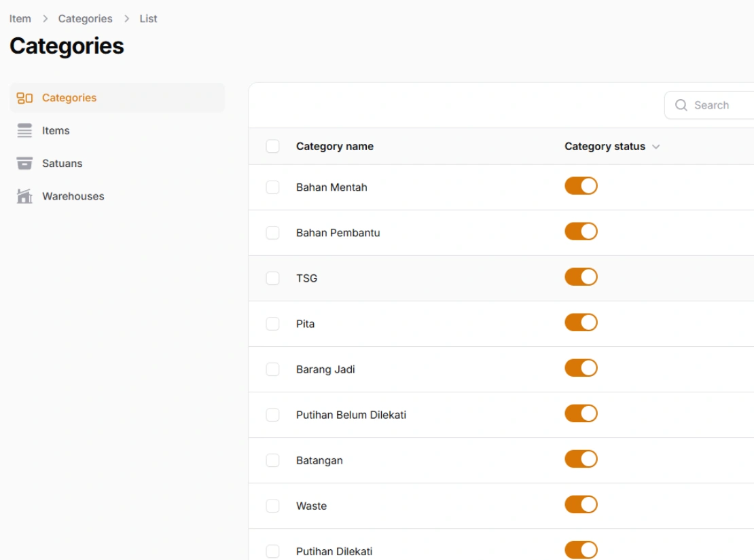Switch off the Waste category status
This screenshot has width=754, height=560.
tap(581, 504)
